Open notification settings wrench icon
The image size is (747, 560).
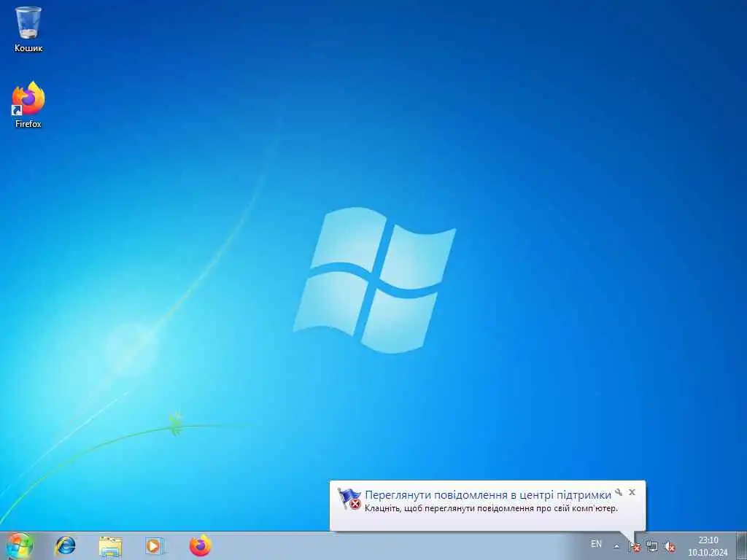point(619,492)
